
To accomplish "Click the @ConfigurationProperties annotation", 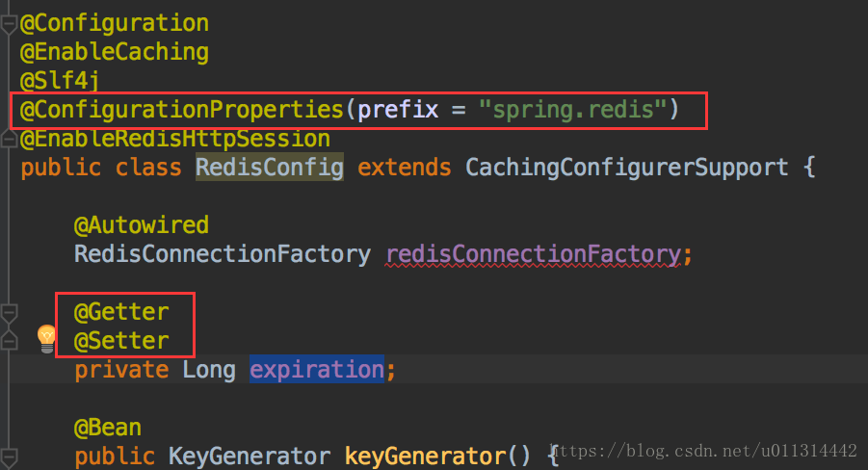I will click(182, 110).
